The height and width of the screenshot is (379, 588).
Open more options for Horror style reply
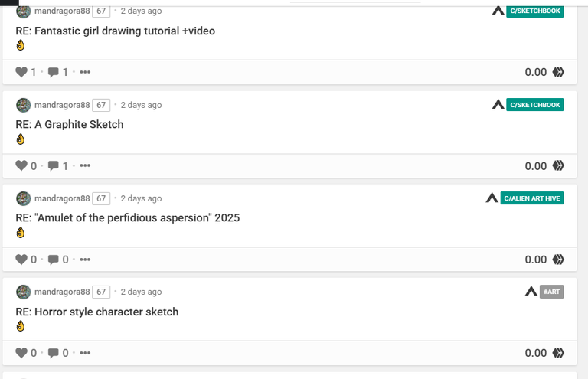tap(85, 353)
